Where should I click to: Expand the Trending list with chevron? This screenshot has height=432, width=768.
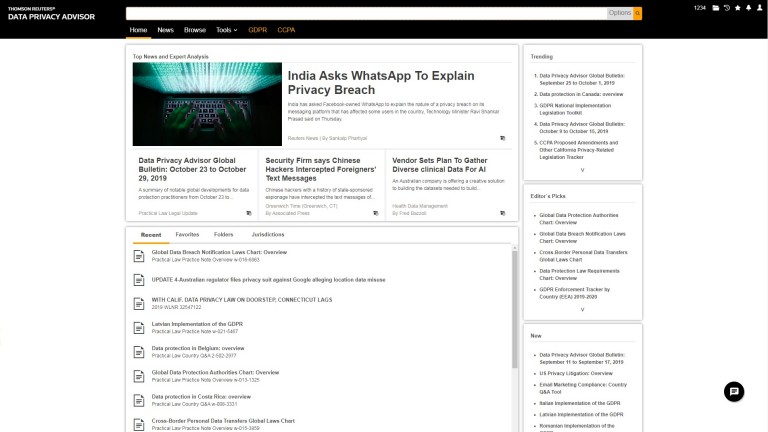[x=582, y=170]
